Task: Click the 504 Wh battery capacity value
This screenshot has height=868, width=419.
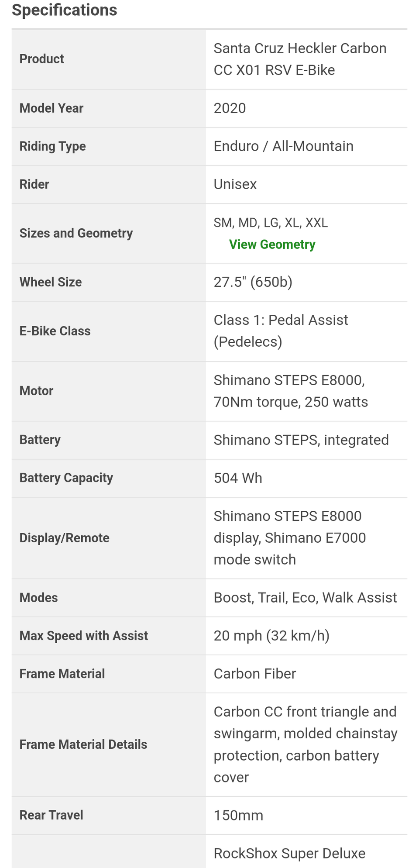Action: pos(238,478)
